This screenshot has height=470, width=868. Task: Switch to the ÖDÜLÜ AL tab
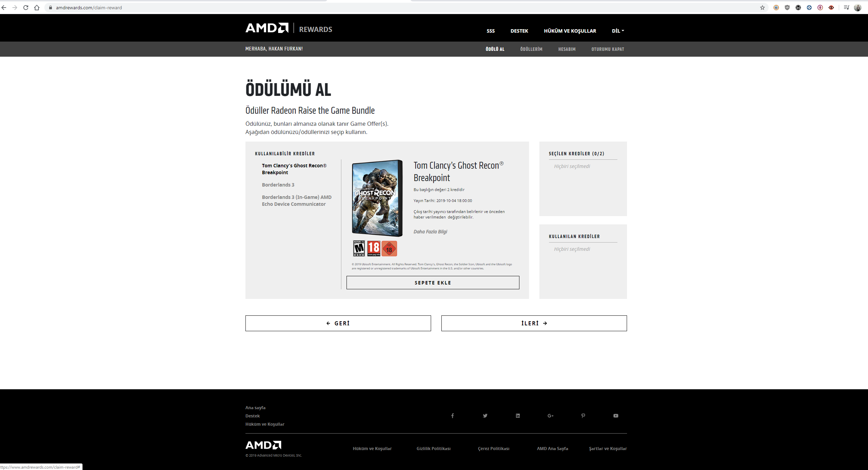pos(495,49)
